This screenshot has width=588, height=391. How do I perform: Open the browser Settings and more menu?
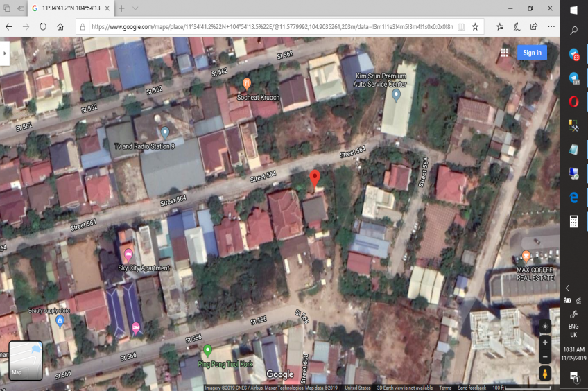551,26
